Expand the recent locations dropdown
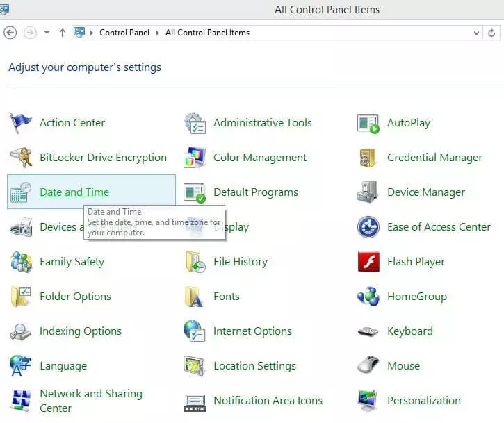504x423 pixels. pyautogui.click(x=47, y=33)
